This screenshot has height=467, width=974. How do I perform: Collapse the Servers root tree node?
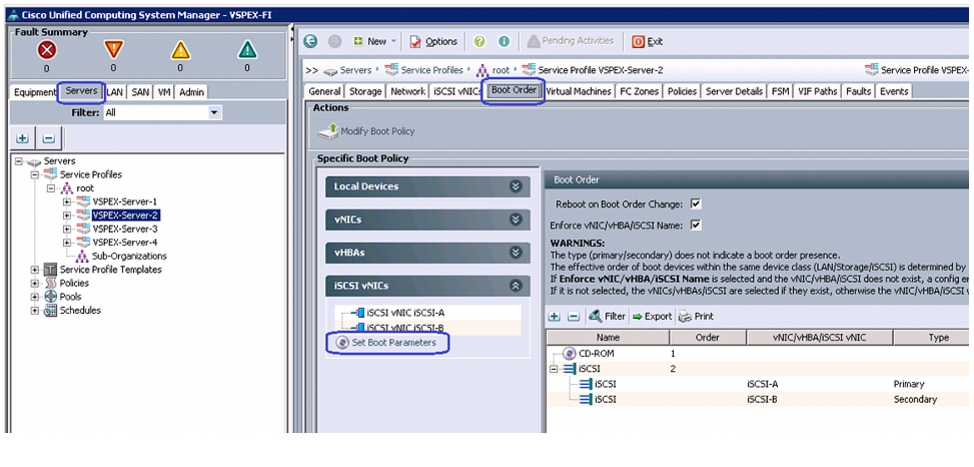[19, 161]
